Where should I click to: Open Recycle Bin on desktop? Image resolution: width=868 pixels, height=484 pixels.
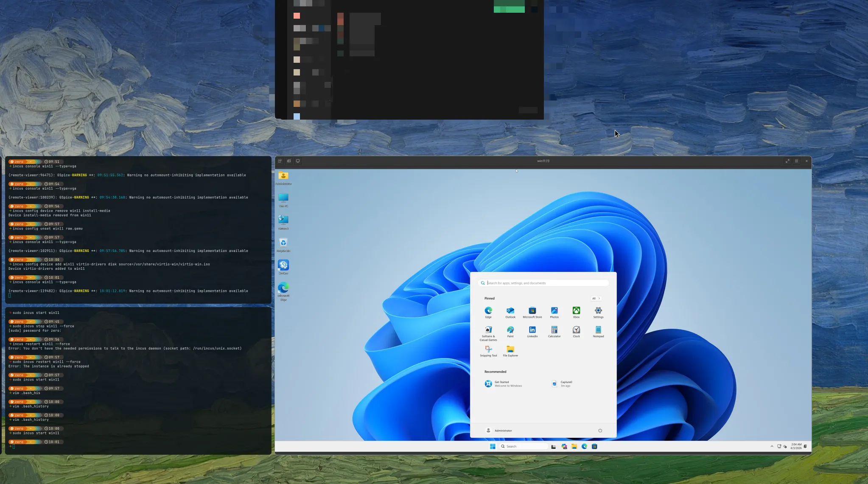point(283,243)
